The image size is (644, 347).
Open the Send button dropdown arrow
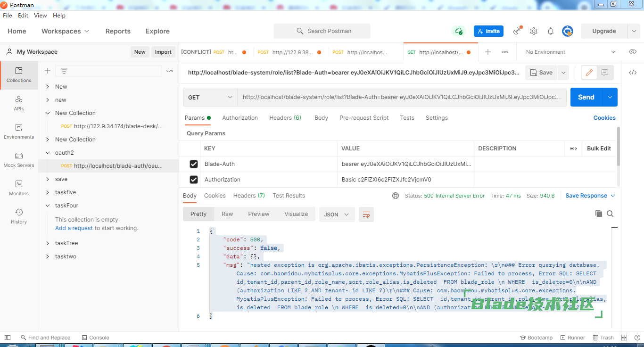(x=610, y=97)
